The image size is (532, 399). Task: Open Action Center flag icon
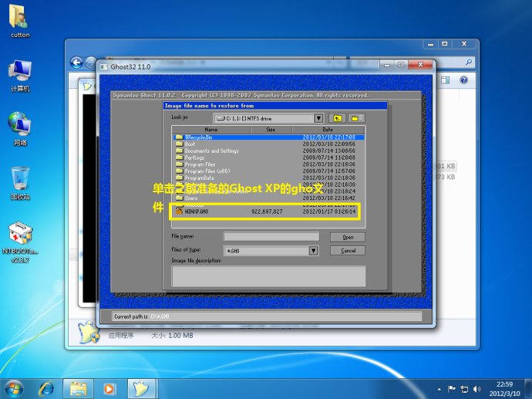452,389
